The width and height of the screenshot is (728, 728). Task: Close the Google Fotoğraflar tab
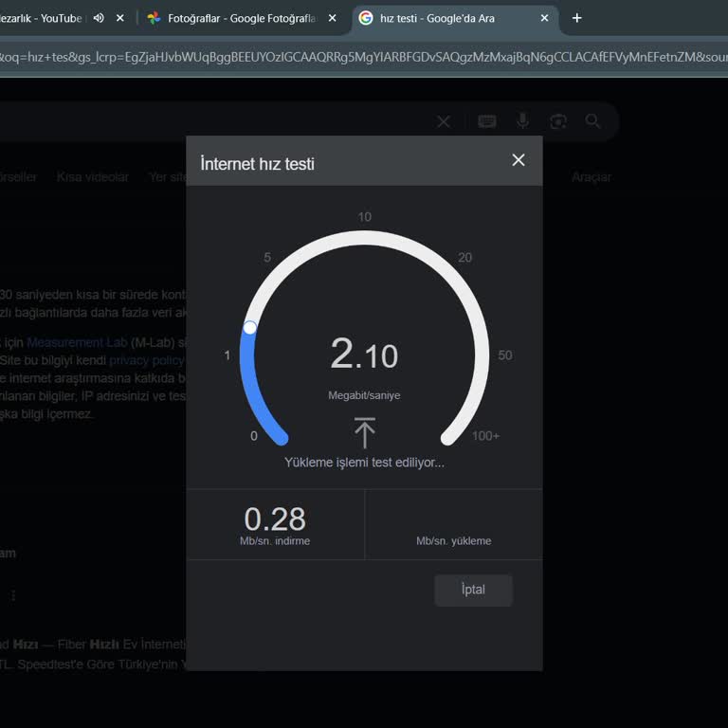coord(333,18)
